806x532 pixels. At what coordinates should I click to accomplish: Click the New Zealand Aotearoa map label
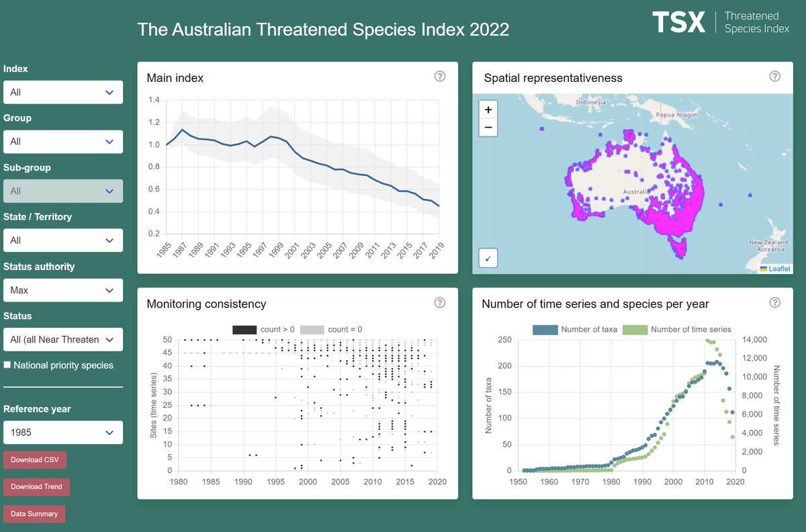point(769,245)
